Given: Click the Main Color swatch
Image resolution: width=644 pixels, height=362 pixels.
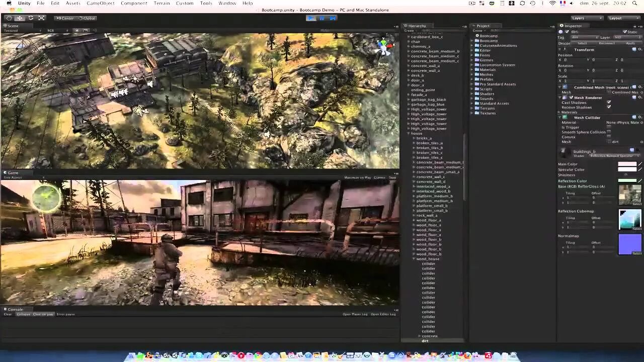Looking at the screenshot, I should 627,164.
